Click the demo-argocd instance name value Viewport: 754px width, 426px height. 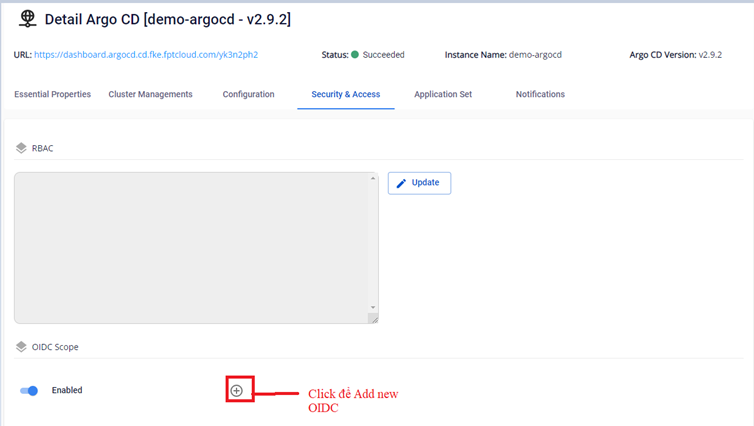(x=535, y=54)
